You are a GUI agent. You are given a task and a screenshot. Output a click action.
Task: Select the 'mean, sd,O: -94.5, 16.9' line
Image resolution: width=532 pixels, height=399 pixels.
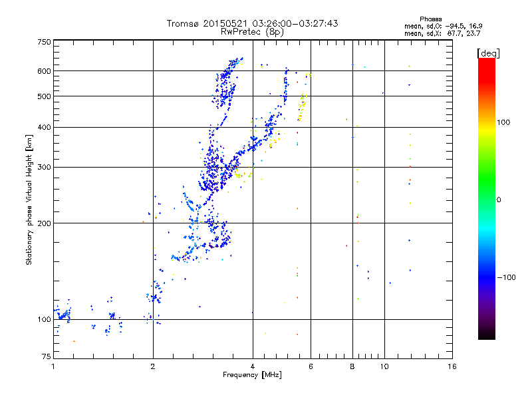(443, 26)
